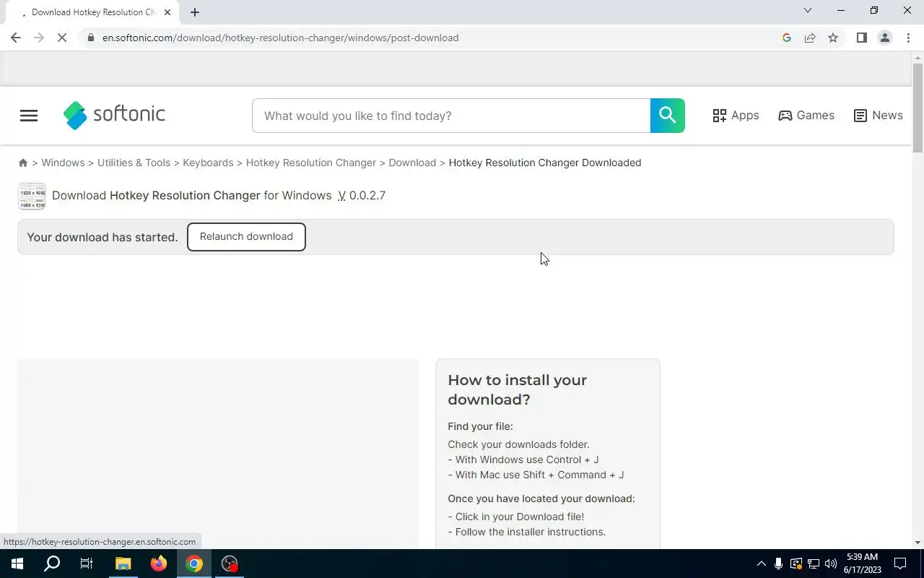Click the version V 0.0.2.7 text
Image resolution: width=924 pixels, height=578 pixels.
tap(362, 196)
